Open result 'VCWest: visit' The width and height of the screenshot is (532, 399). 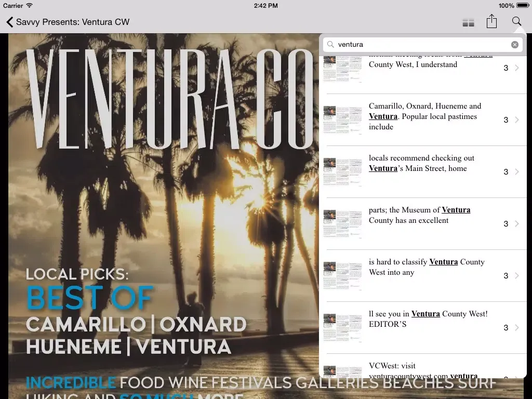[x=423, y=366]
